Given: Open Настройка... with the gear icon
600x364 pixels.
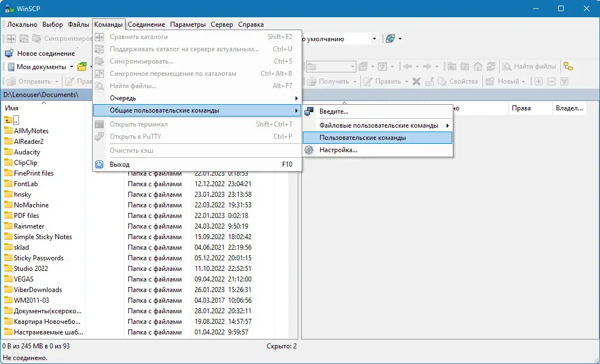Looking at the screenshot, I should pos(378,150).
